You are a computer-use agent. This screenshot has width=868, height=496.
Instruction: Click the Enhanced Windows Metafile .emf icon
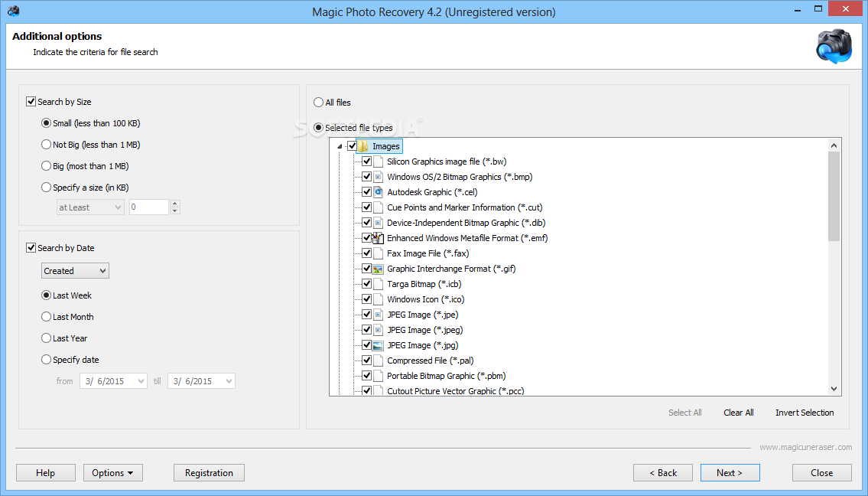(x=378, y=238)
